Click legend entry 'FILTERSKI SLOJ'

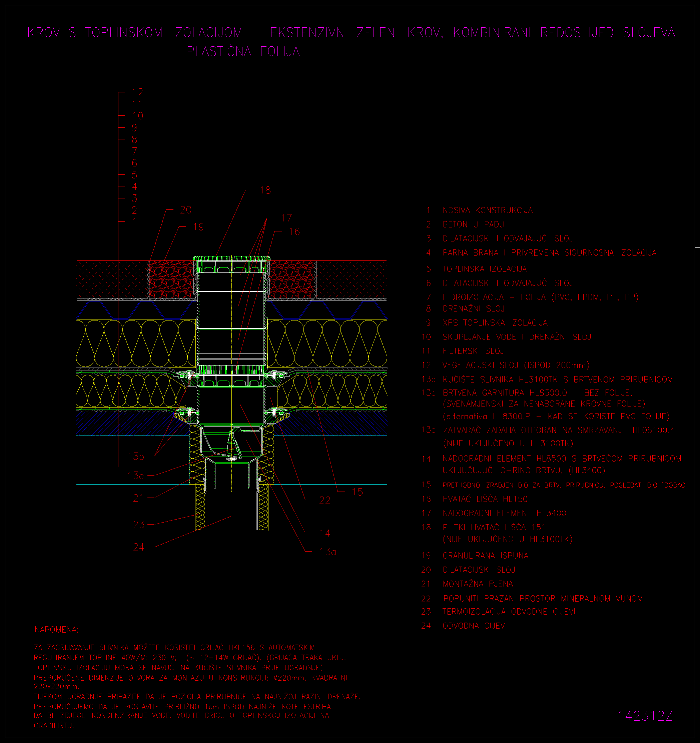click(x=473, y=351)
